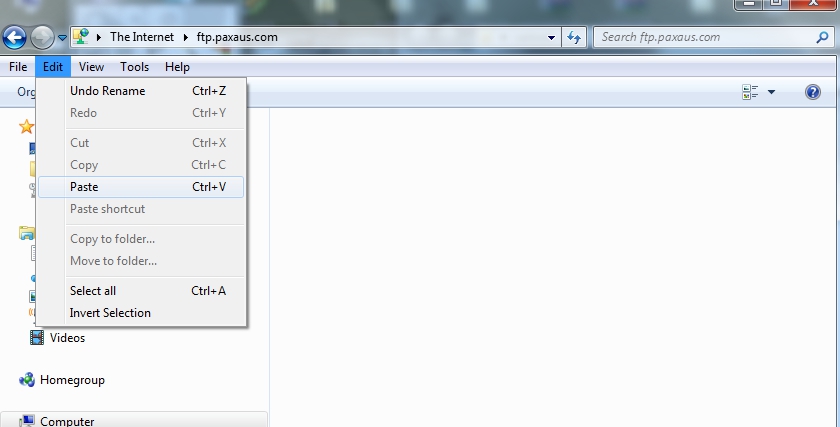This screenshot has height=427, width=840.
Task: Expand the arrow before The Internet
Action: (x=99, y=38)
